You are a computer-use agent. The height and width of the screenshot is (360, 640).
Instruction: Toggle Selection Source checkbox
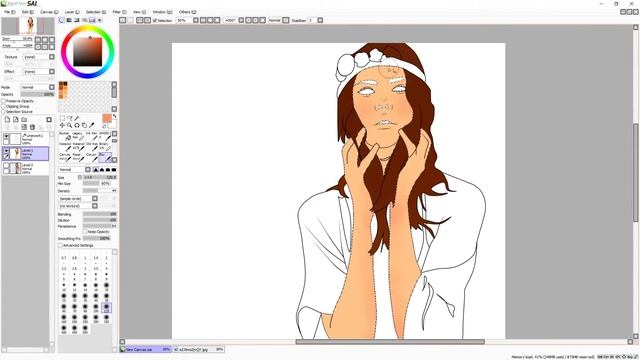3,111
